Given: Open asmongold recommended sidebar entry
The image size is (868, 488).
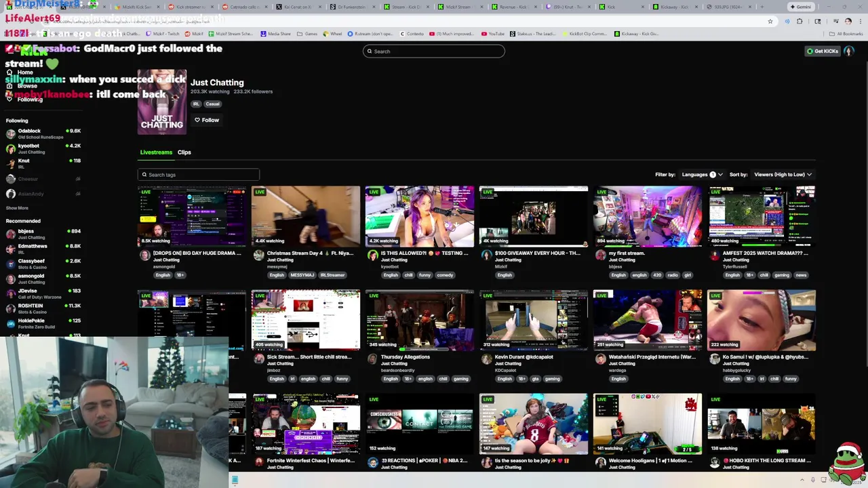Looking at the screenshot, I should click(x=43, y=279).
